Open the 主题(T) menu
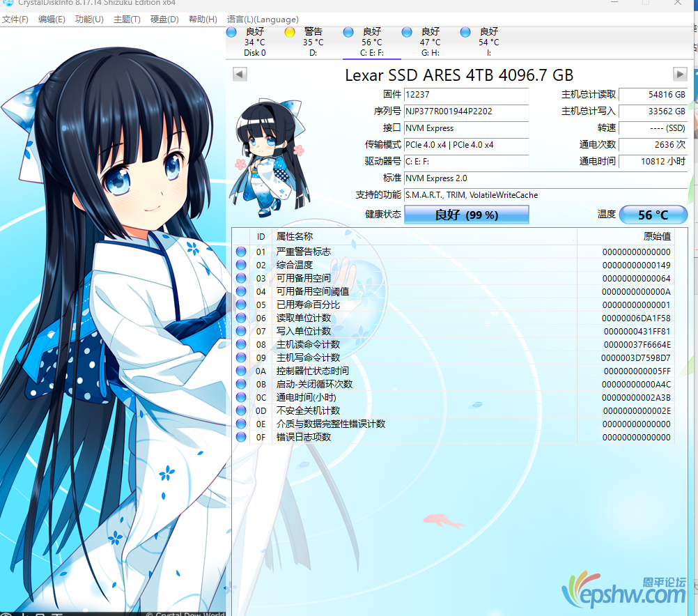Image resolution: width=698 pixels, height=616 pixels. pos(126,20)
